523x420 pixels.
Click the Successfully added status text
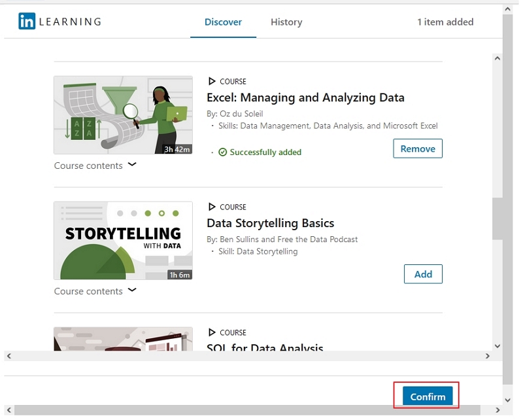coord(265,152)
